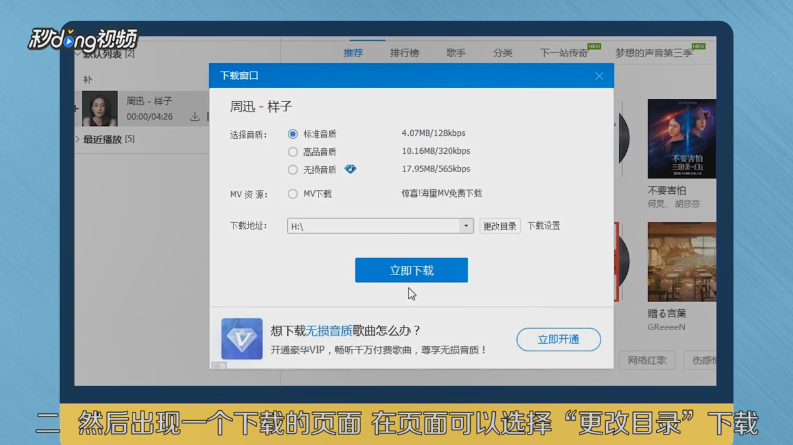The height and width of the screenshot is (445, 793).
Task: Open the 不要害怕 album cover
Action: click(682, 139)
